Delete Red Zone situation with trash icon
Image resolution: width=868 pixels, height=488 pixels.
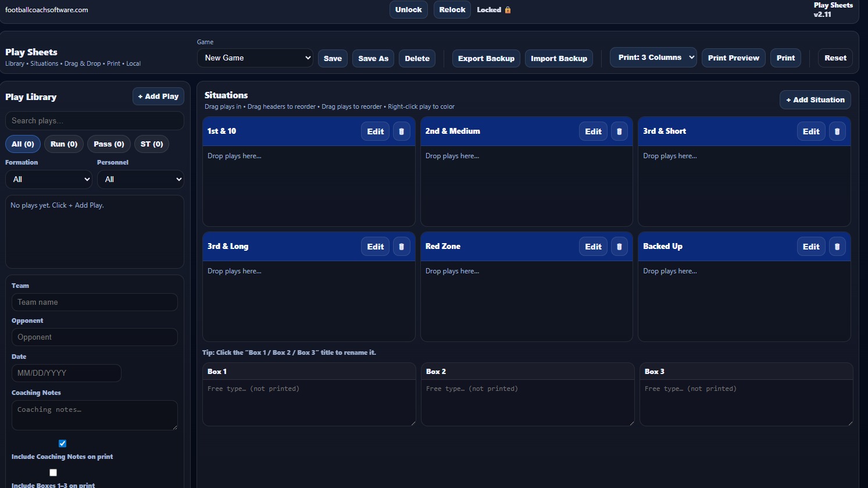click(619, 247)
